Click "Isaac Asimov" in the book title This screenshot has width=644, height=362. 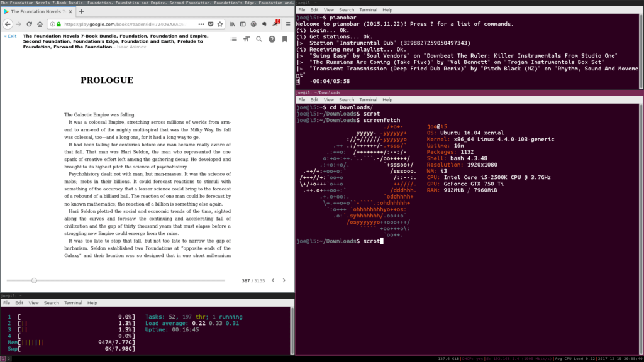(x=131, y=47)
